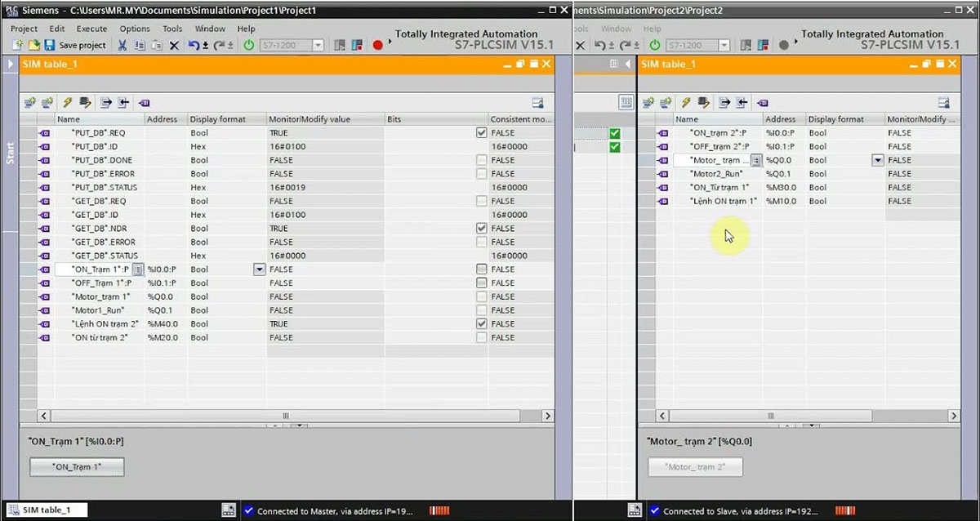Open display format dropdown for "ON_Trạm 1":P
The height and width of the screenshot is (521, 980).
click(260, 269)
